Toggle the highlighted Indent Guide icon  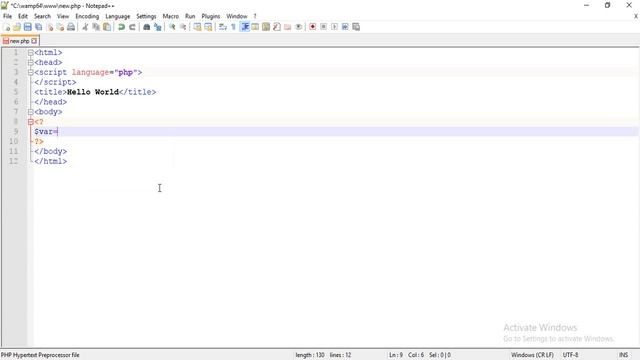tap(245, 27)
